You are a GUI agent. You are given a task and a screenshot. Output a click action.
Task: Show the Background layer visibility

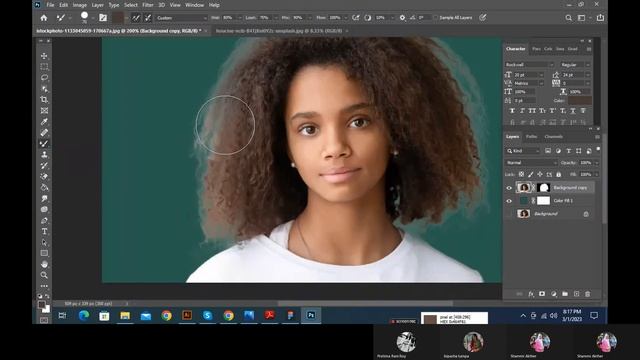pos(509,214)
